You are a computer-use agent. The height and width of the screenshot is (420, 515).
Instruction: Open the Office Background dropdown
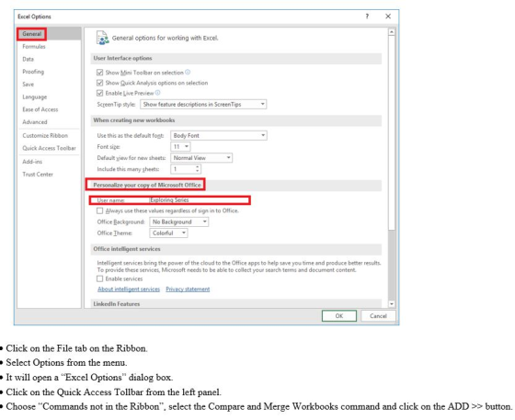point(178,221)
